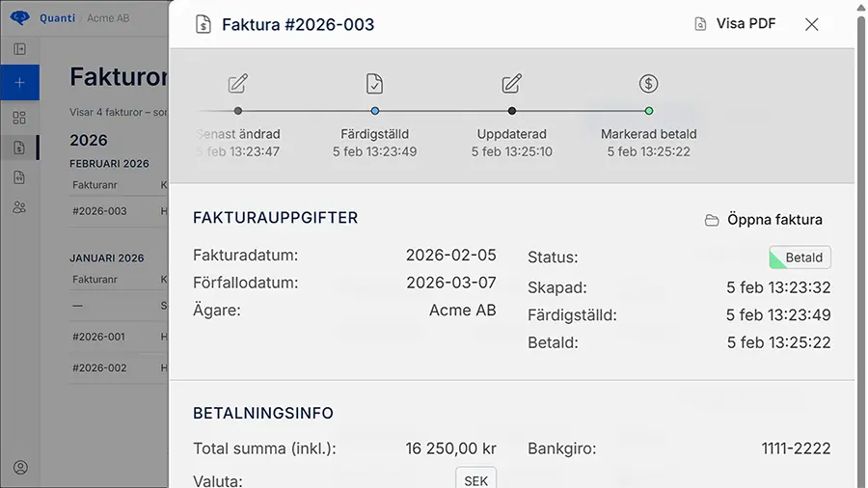Select the blue Färdigställd timeline dot
This screenshot has width=868, height=488.
(x=375, y=111)
